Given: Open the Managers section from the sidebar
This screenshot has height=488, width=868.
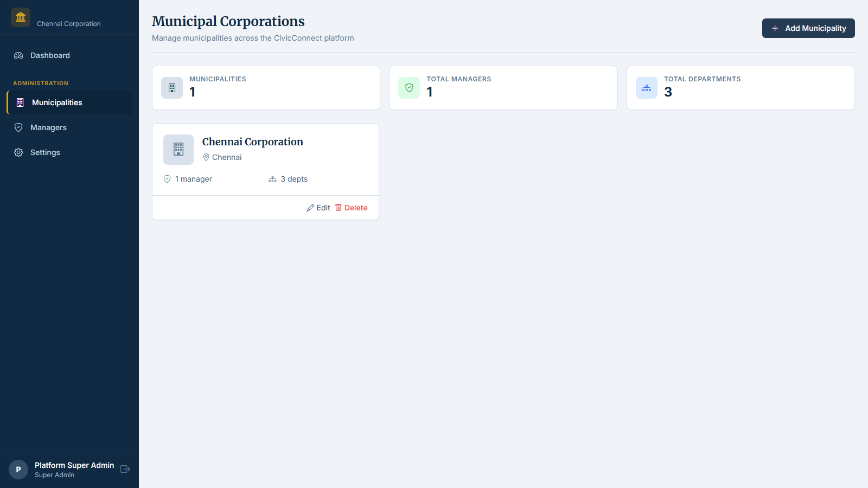Looking at the screenshot, I should pyautogui.click(x=48, y=127).
